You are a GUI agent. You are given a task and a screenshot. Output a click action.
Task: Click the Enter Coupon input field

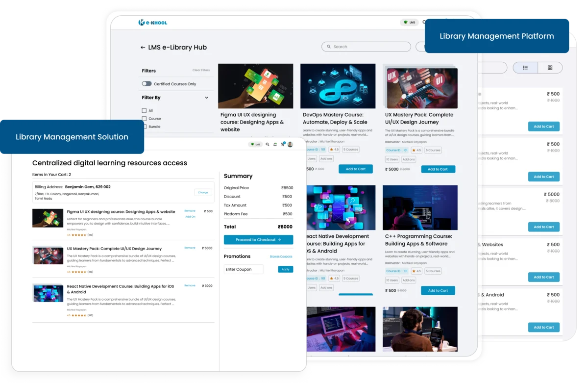[x=243, y=269]
